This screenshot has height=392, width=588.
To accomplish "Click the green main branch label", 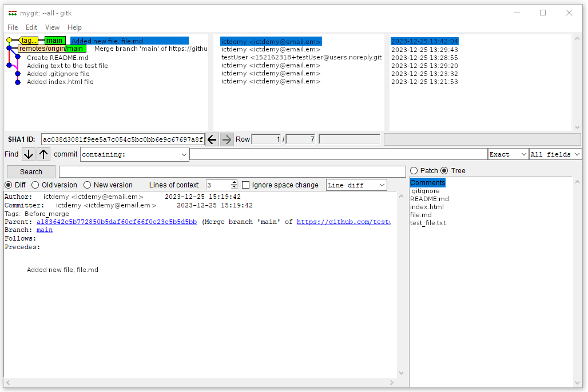I will tap(55, 41).
